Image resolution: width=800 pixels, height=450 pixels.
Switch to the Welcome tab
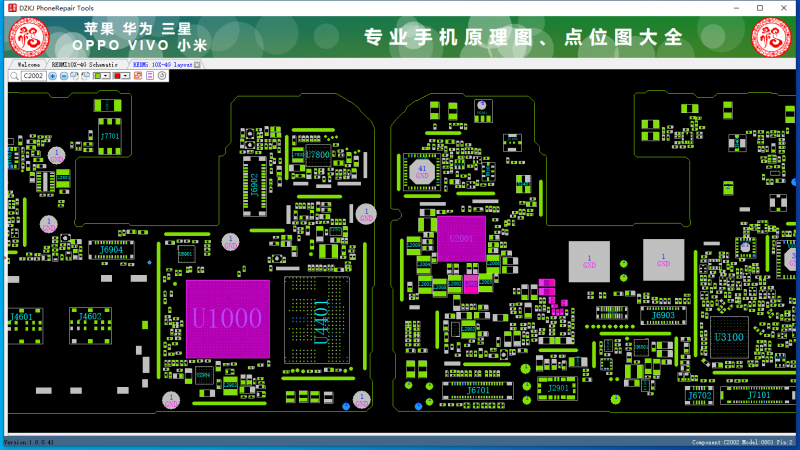coord(28,65)
